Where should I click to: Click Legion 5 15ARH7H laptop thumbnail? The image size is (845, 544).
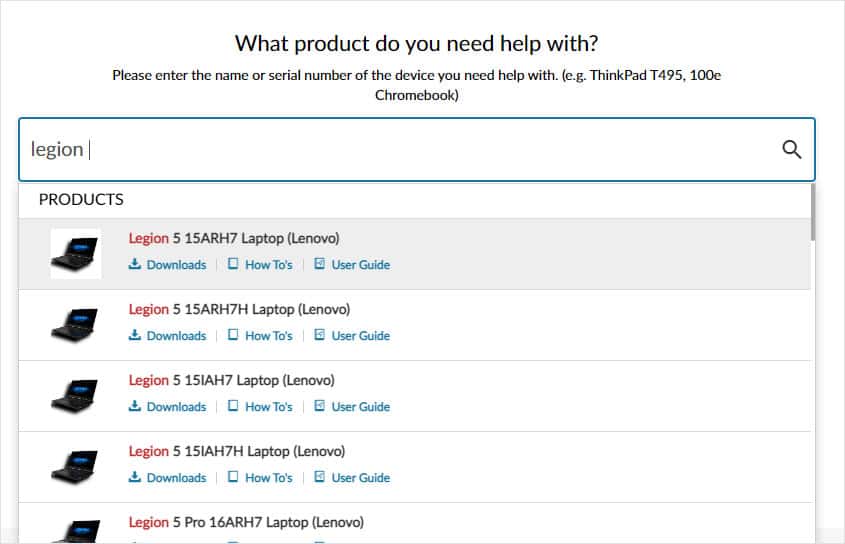click(x=75, y=325)
